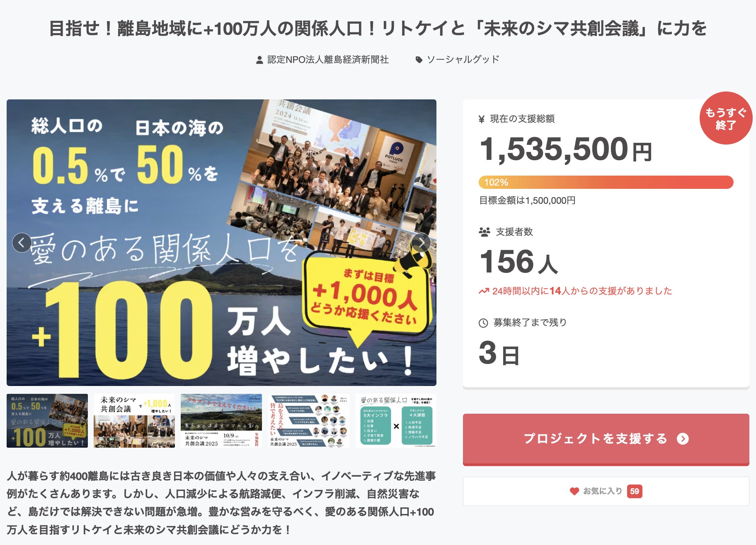Click the previous image arrow on carousel
756x545 pixels.
pos(22,243)
